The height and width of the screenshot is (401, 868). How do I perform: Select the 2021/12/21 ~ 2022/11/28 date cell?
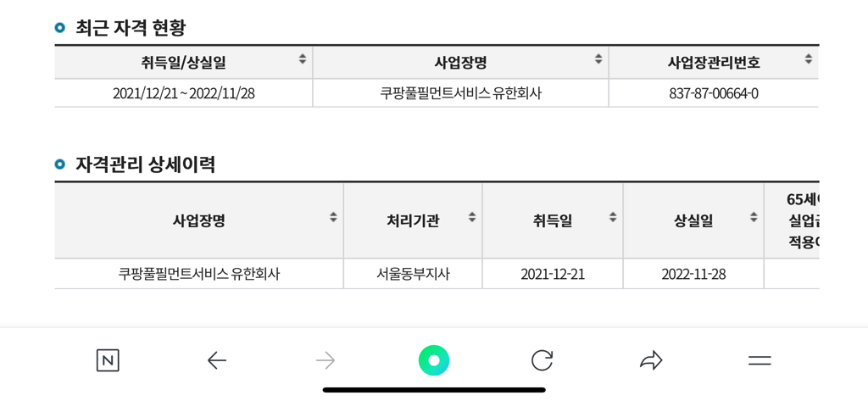[184, 93]
